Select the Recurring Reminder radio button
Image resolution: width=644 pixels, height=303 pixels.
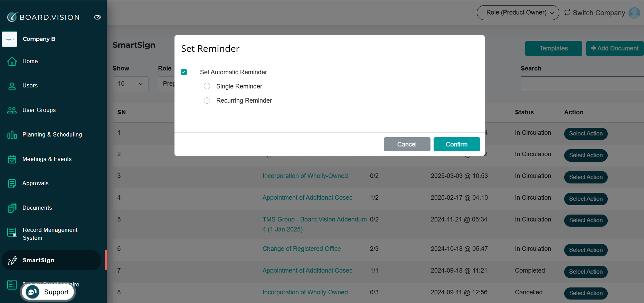pos(207,101)
